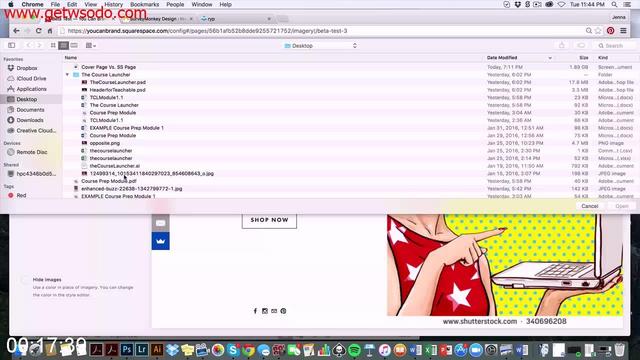
Task: Select file HeaderforTeachable.psd
Action: click(x=118, y=90)
